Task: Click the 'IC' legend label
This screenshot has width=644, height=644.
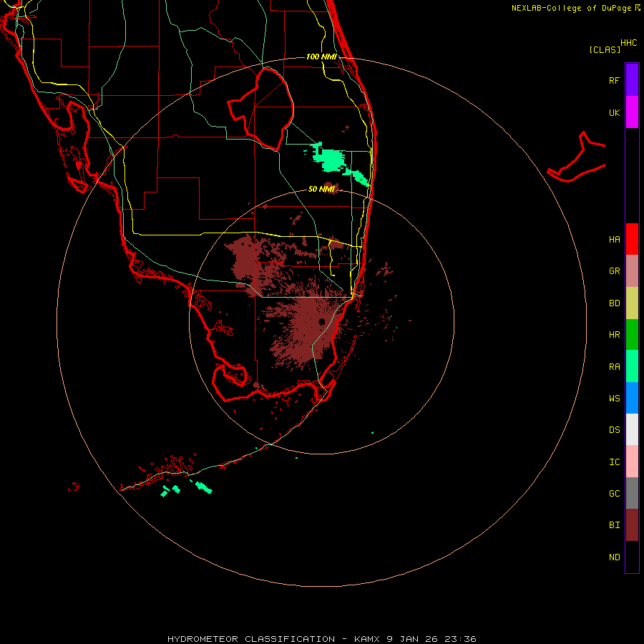Action: click(614, 462)
